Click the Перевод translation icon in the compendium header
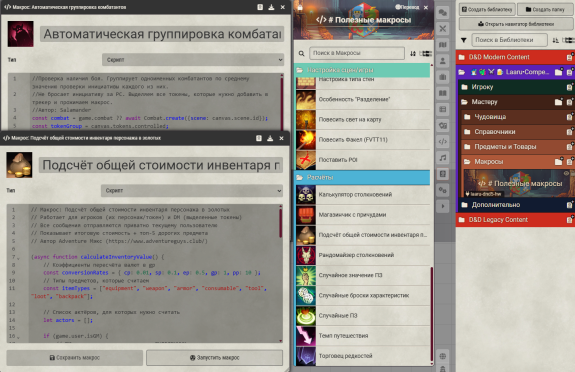 coord(407,7)
